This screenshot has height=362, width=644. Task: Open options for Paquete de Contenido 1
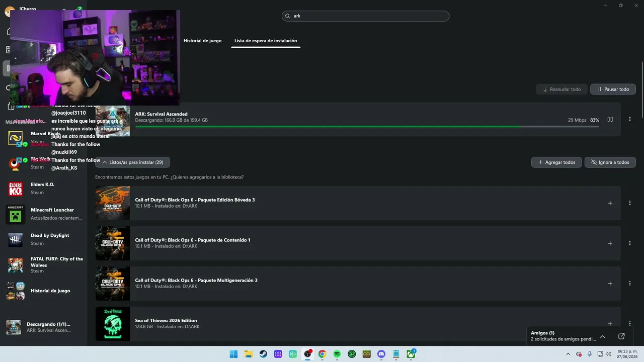coord(630,243)
